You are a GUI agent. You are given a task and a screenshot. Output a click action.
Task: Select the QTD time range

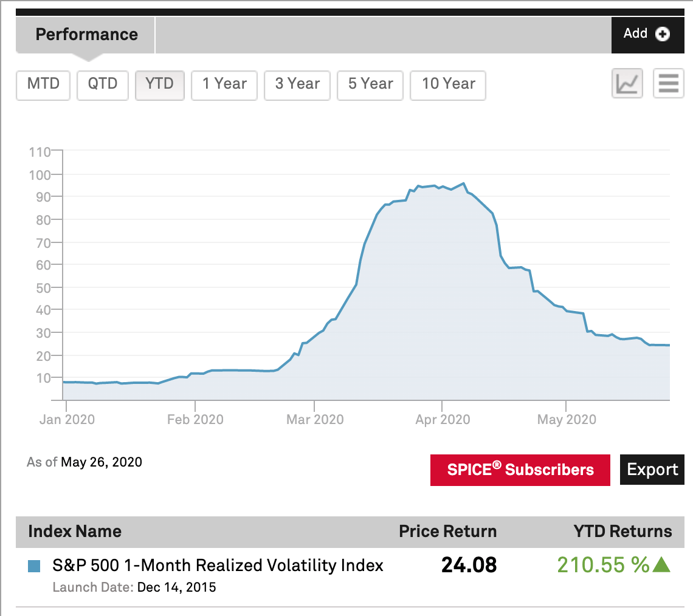point(103,85)
